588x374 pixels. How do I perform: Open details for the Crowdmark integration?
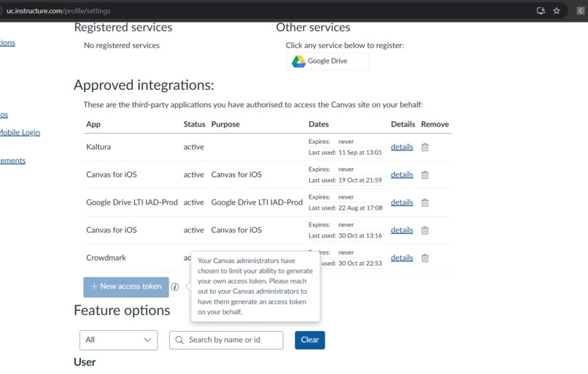401,258
